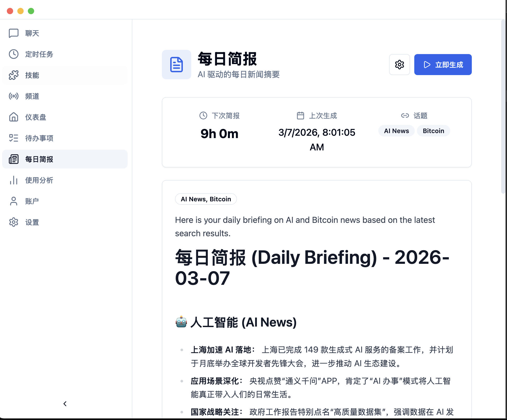Open the 设置 settings page

click(32, 222)
